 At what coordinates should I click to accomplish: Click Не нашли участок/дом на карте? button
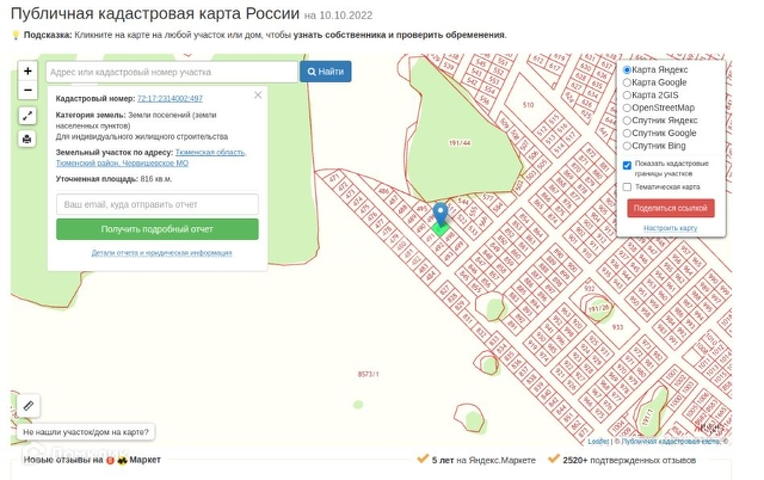tap(86, 432)
